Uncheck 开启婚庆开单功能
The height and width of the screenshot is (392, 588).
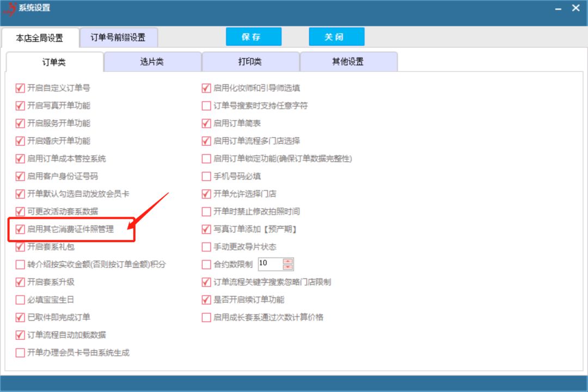coord(20,140)
